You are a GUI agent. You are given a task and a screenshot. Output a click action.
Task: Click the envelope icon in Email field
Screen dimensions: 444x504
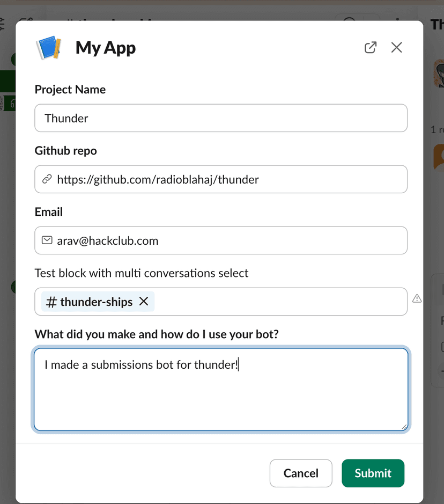[x=47, y=240]
